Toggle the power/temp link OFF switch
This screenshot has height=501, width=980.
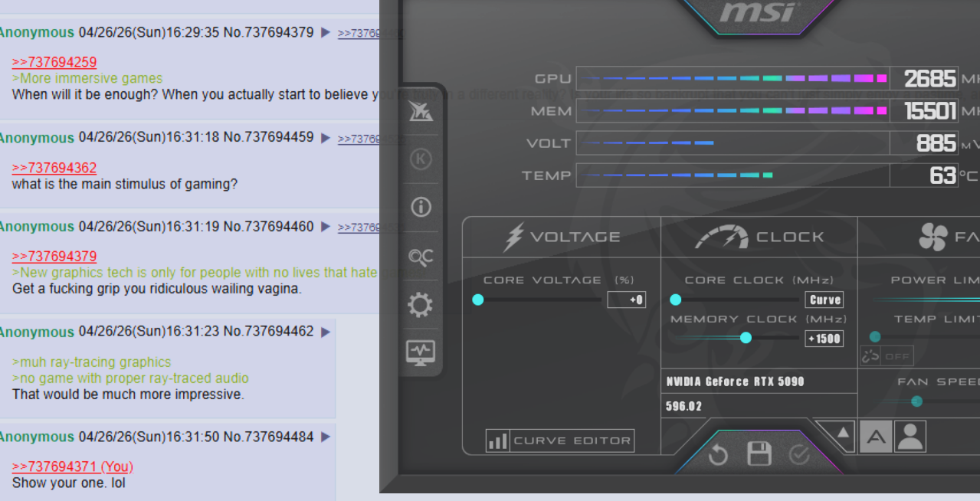pos(887,356)
